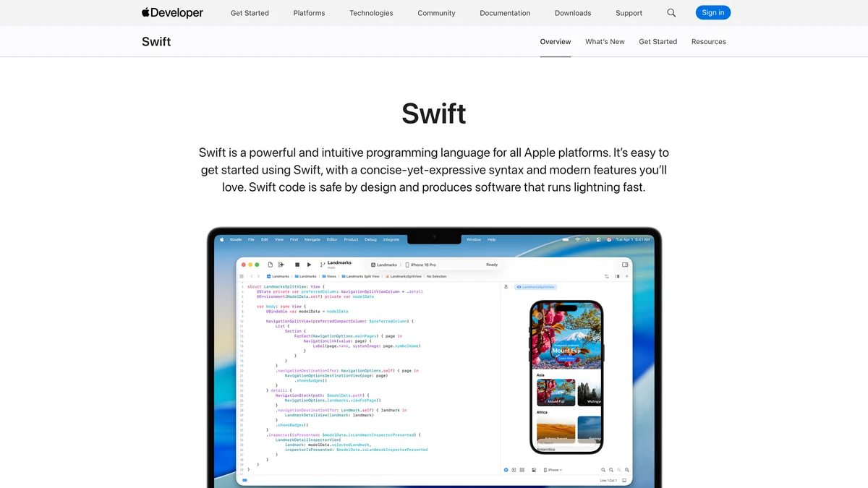
Task: Click the Tue Apr 1 9:41 AM clock
Action: tap(632, 239)
